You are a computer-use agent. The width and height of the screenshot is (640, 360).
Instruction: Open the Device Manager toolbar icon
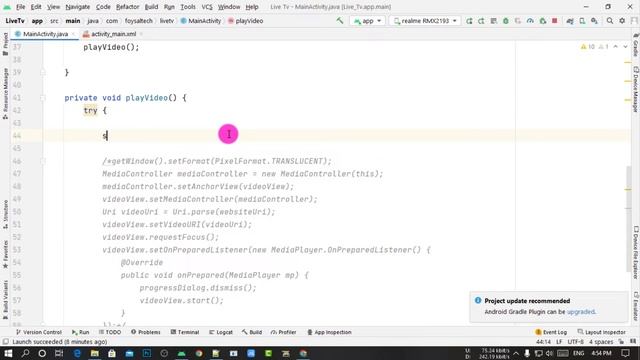click(x=582, y=21)
